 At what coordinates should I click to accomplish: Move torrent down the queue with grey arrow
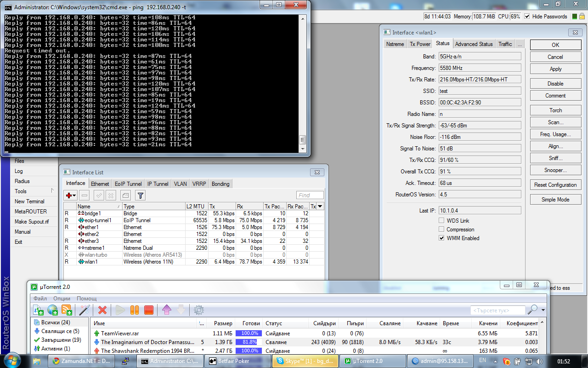pos(181,310)
